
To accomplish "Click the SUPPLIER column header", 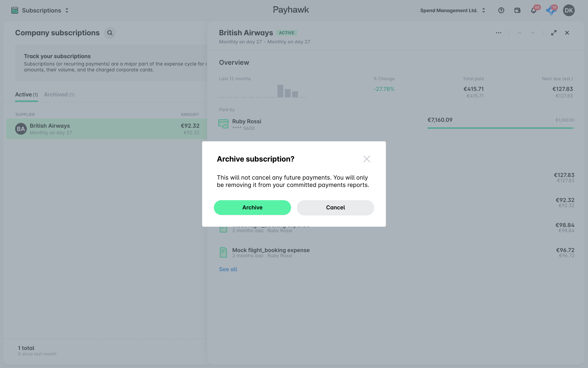I will pyautogui.click(x=25, y=114).
